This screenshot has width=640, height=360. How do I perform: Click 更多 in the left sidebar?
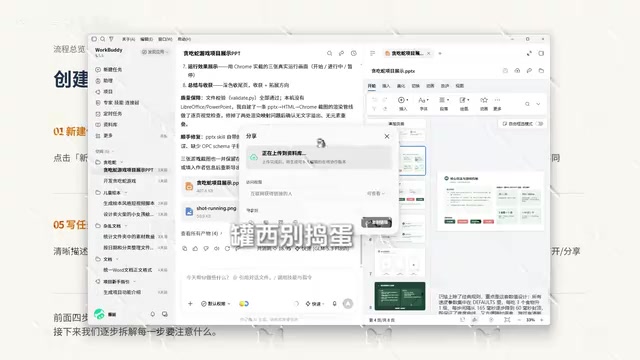pos(104,136)
